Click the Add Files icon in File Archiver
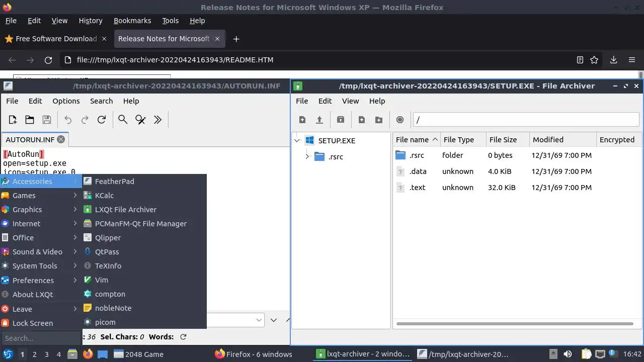 362,120
